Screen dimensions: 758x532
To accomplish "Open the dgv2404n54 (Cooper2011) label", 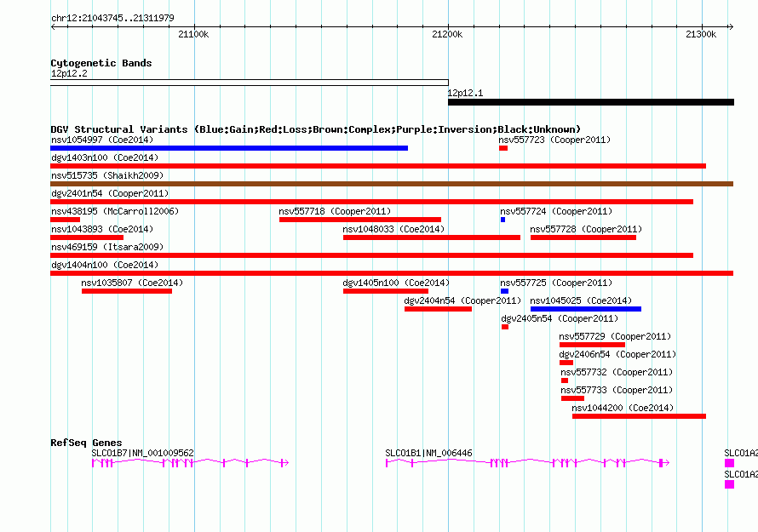I will [462, 300].
